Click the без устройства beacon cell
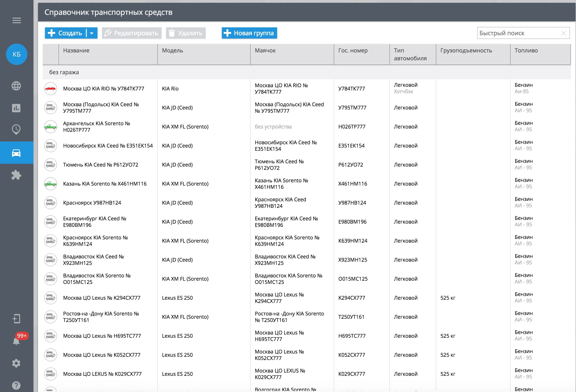The width and height of the screenshot is (576, 392). pyautogui.click(x=273, y=127)
